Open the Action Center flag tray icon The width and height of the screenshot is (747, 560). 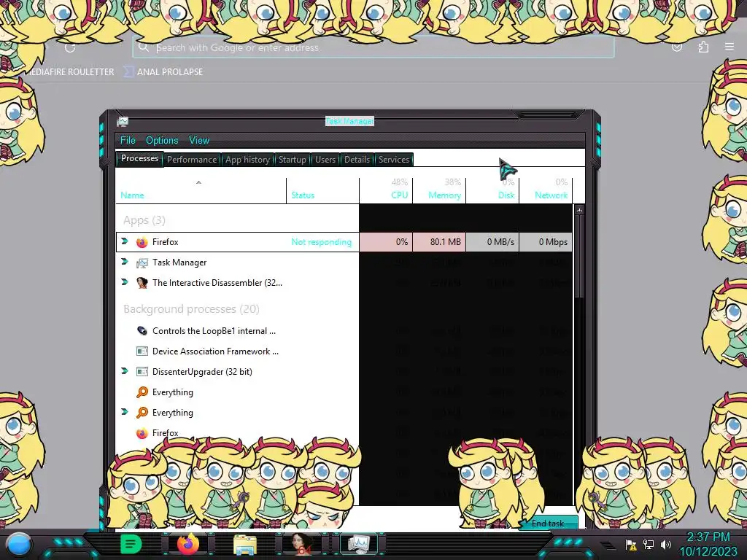(x=631, y=545)
